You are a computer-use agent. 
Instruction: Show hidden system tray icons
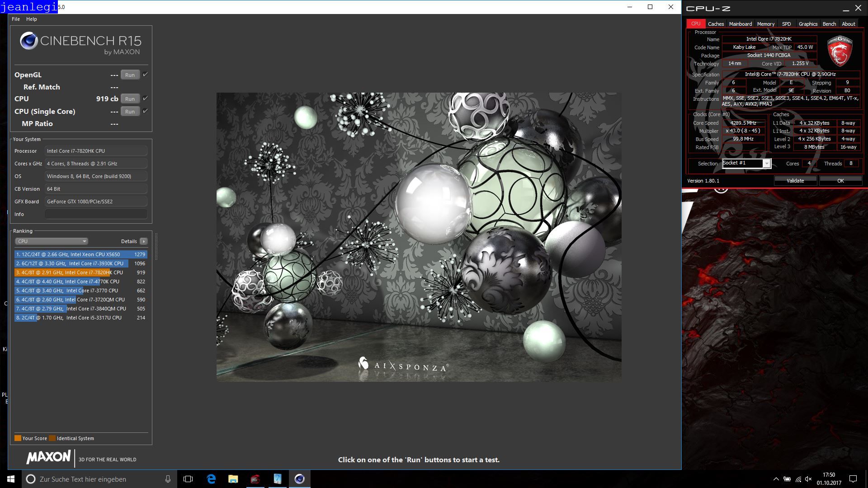tap(776, 479)
